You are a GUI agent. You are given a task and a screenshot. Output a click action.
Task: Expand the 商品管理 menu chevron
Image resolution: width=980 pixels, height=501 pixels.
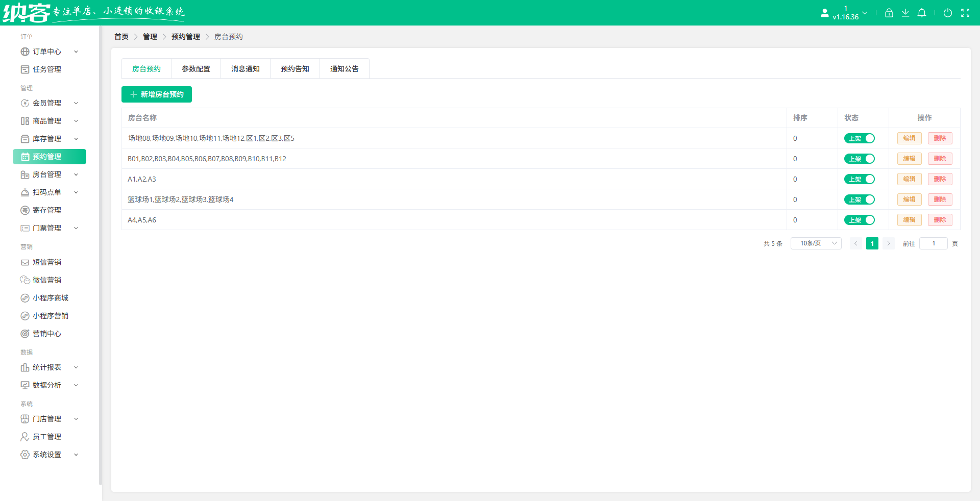pyautogui.click(x=76, y=121)
